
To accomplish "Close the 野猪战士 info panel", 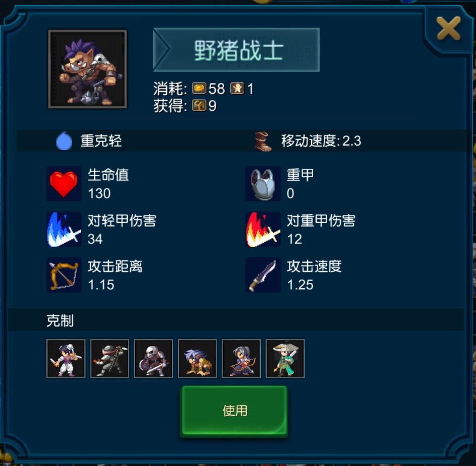I will (x=448, y=29).
